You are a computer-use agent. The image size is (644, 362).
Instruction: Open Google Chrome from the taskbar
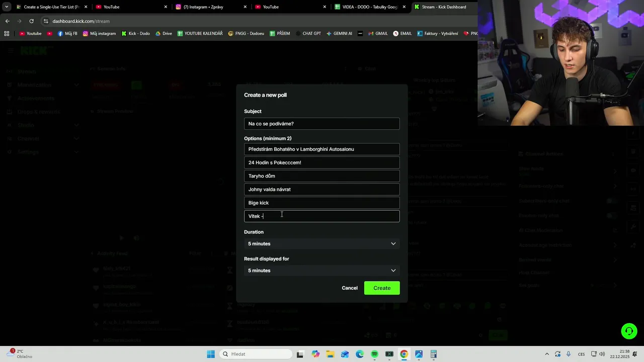click(404, 354)
